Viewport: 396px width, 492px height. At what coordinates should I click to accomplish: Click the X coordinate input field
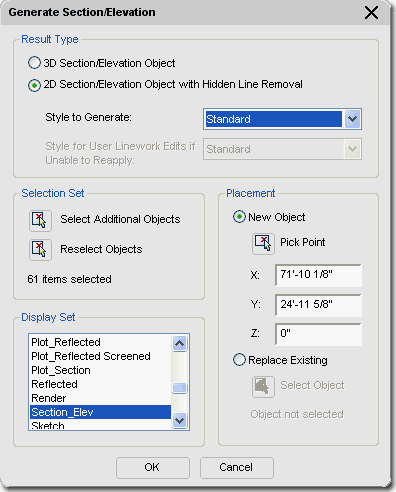[318, 275]
